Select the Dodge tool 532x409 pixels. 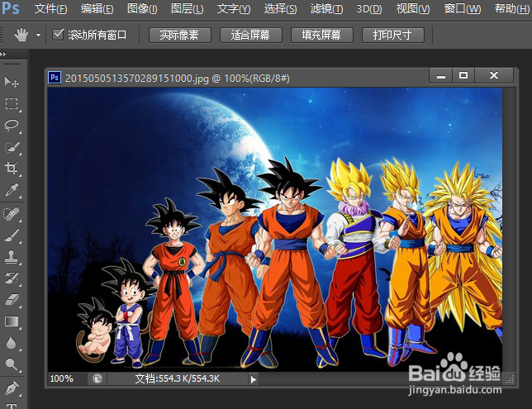[x=12, y=365]
